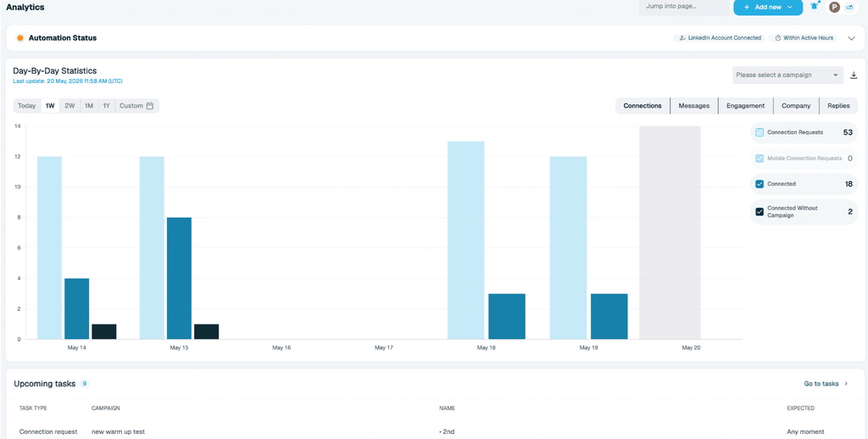Screen dimensions: 868x439
Task: Select the 1W time range
Action: pos(50,106)
